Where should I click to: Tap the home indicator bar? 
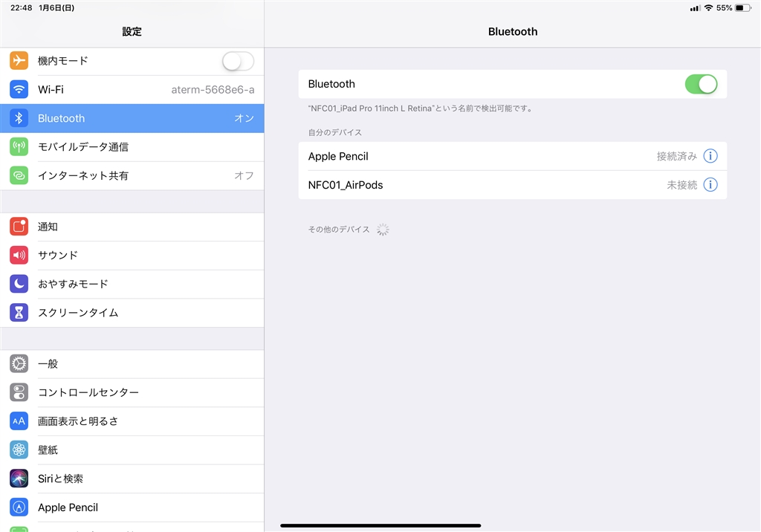380,525
